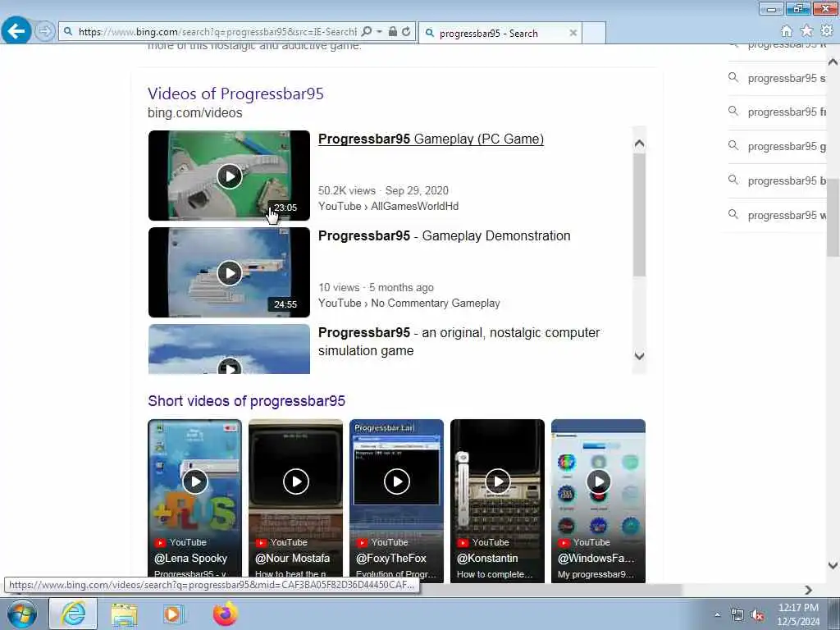Play the @WindowsFa... short video
The width and height of the screenshot is (840, 630).
[x=598, y=501]
